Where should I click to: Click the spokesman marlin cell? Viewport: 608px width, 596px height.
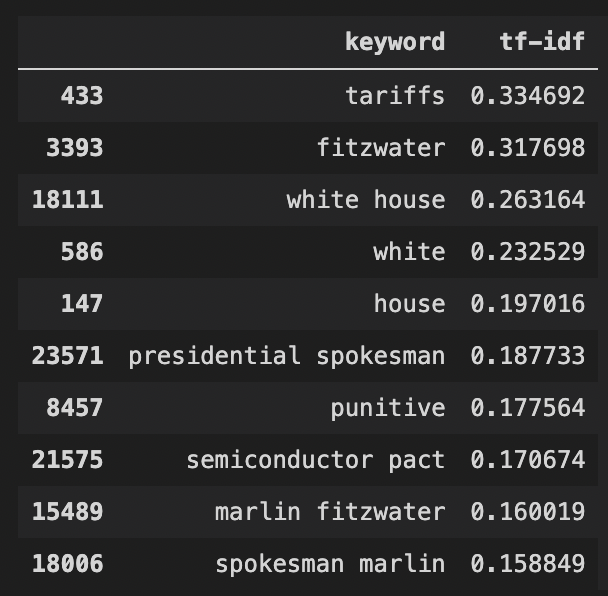pos(330,564)
